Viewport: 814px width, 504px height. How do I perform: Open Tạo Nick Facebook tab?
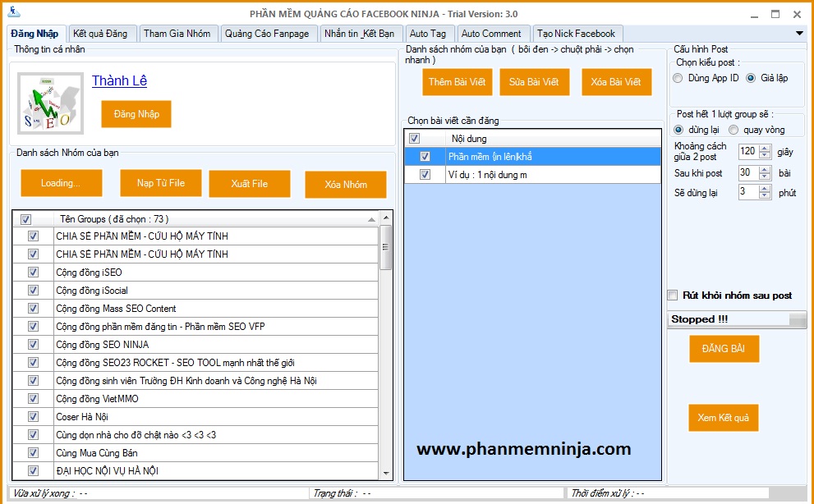pyautogui.click(x=577, y=34)
